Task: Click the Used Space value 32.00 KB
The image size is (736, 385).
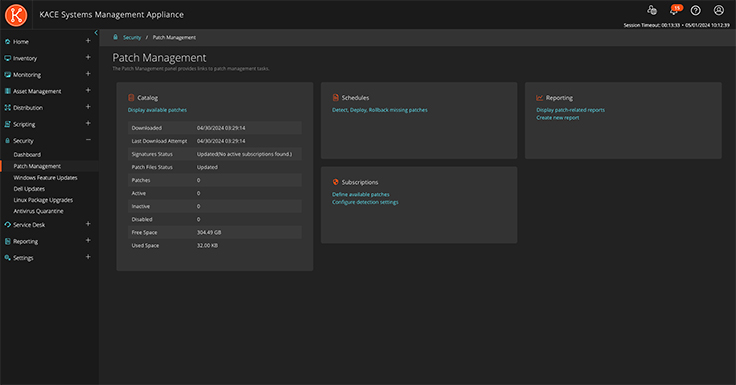Action: 207,246
